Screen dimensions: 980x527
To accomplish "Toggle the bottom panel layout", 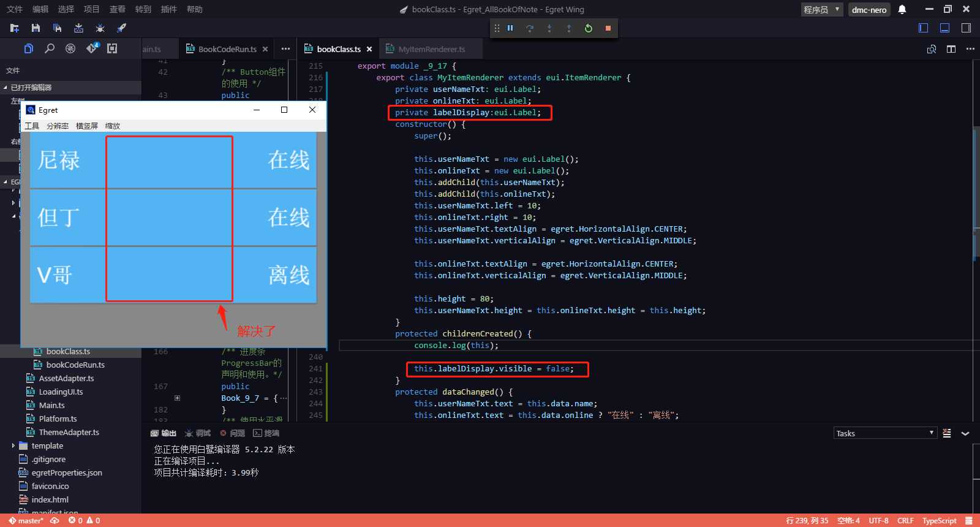I will tap(945, 28).
